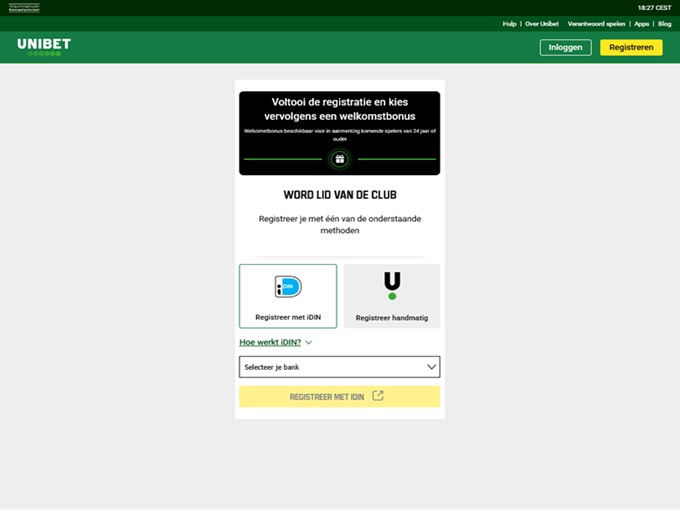Screen dimensions: 680x511
Task: Expand the Hoe werkt iDIN? section
Action: [275, 342]
